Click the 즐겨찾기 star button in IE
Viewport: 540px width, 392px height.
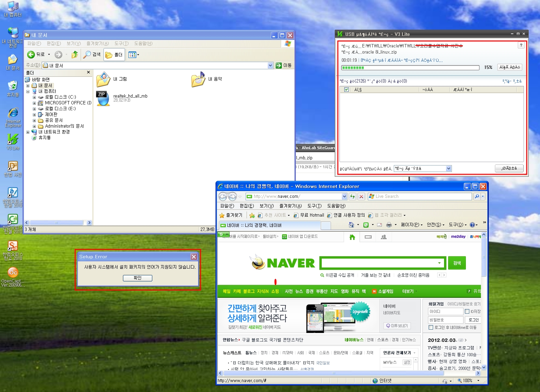click(x=231, y=215)
